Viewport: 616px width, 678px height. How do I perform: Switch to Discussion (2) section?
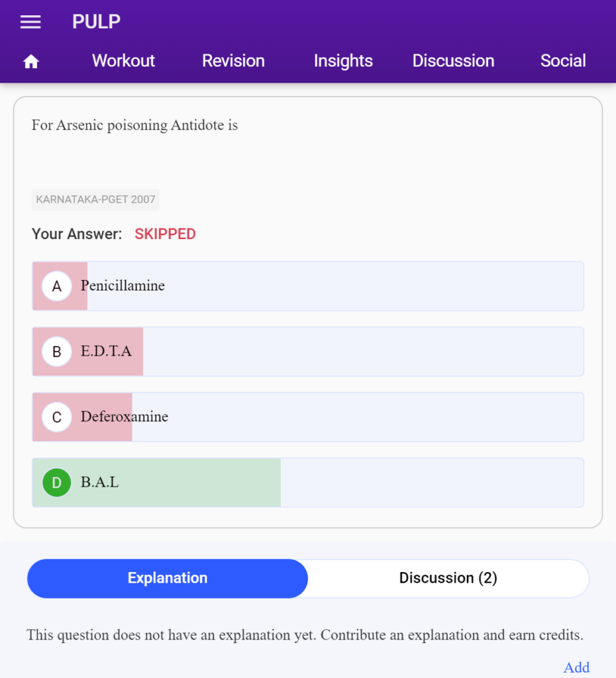(448, 579)
